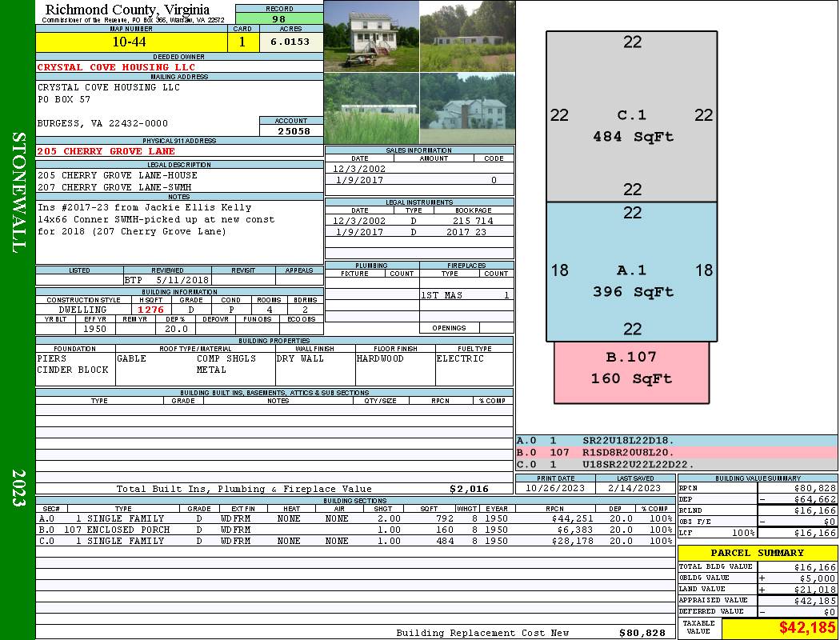Select the H SQFT value 1276

coord(151,310)
